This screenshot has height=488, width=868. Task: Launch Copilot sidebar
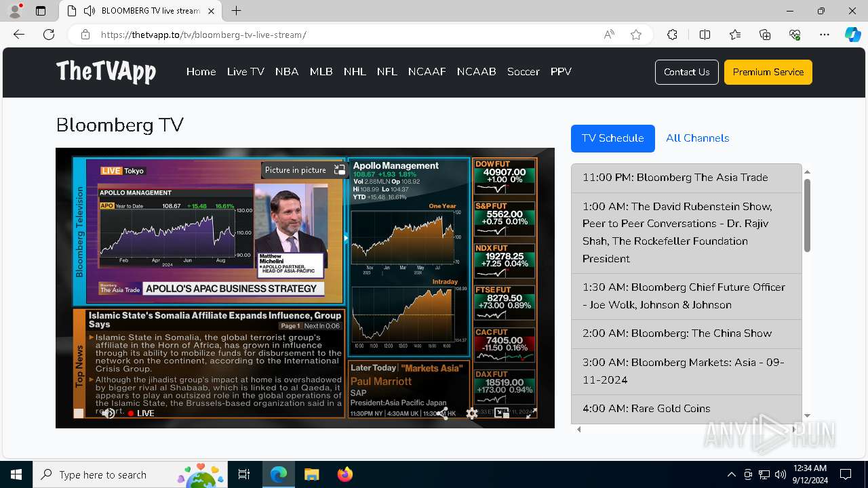tap(852, 35)
